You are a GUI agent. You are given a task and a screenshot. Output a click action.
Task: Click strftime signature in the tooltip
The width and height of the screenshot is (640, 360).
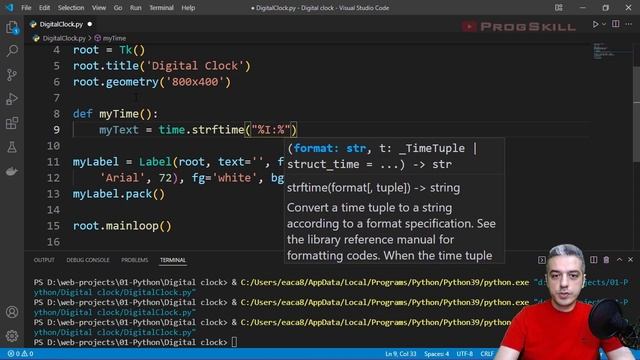(373, 188)
